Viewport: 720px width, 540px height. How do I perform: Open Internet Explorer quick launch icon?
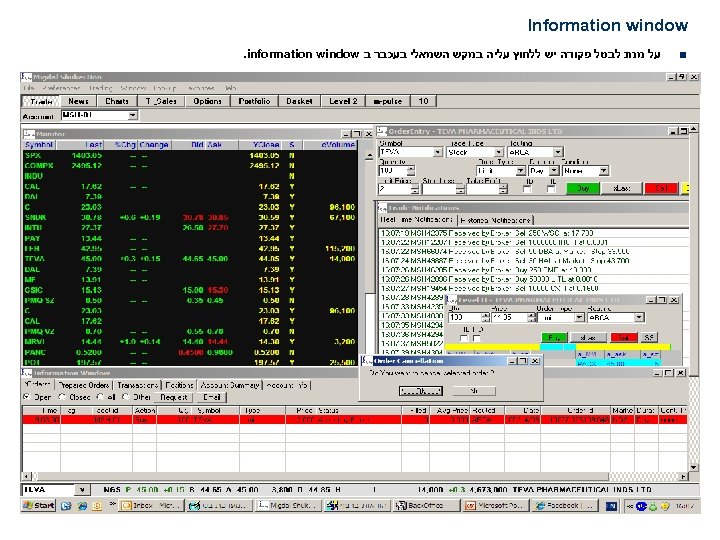[82, 506]
